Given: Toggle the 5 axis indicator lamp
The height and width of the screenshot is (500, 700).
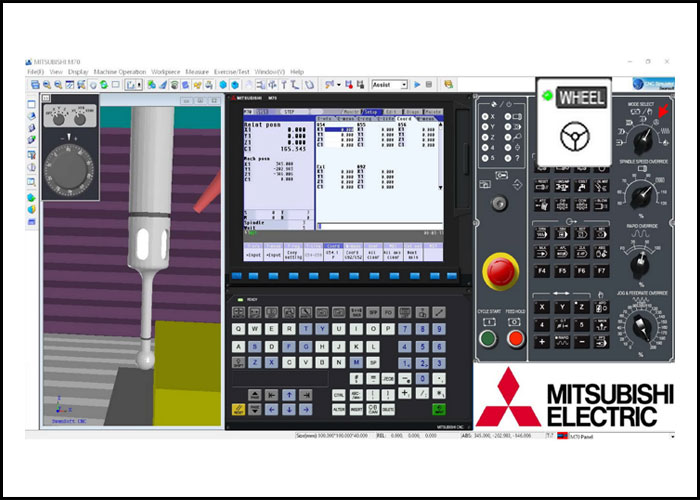Looking at the screenshot, I should pyautogui.click(x=485, y=158).
